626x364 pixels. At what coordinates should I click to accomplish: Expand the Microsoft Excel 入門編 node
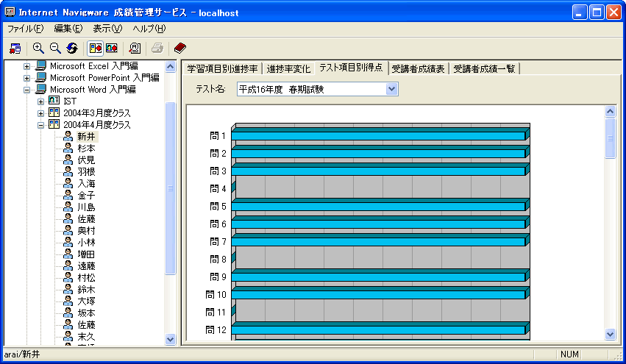26,67
